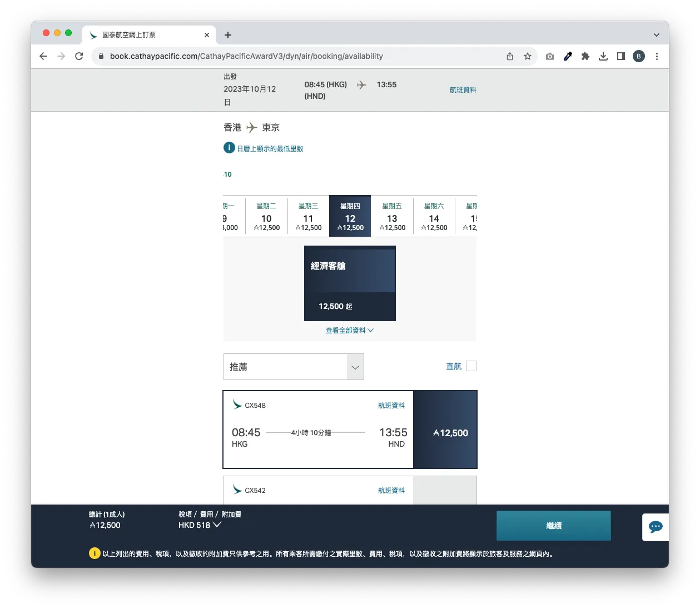Viewport: 700px width, 609px height.
Task: Click the 香港 origin heading
Action: 232,128
